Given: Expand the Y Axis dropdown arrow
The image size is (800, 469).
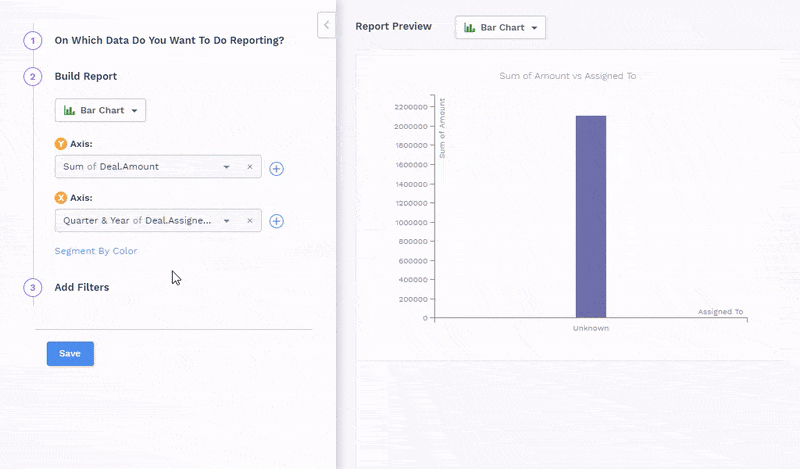Looking at the screenshot, I should [227, 167].
